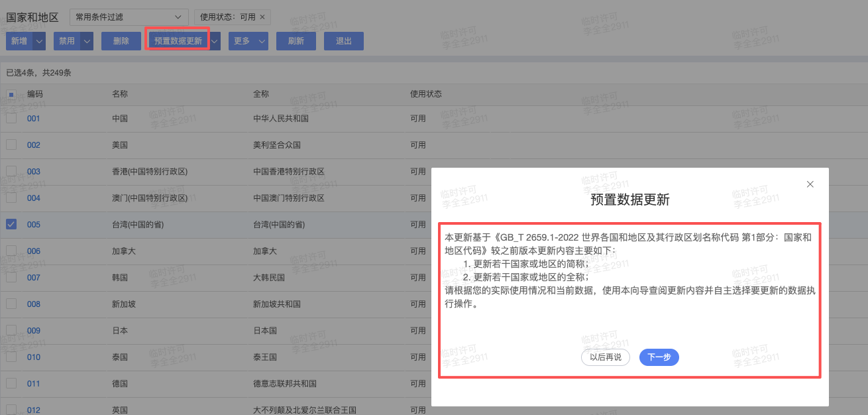868x415 pixels.
Task: Check the box for row 003 香港
Action: (11, 171)
